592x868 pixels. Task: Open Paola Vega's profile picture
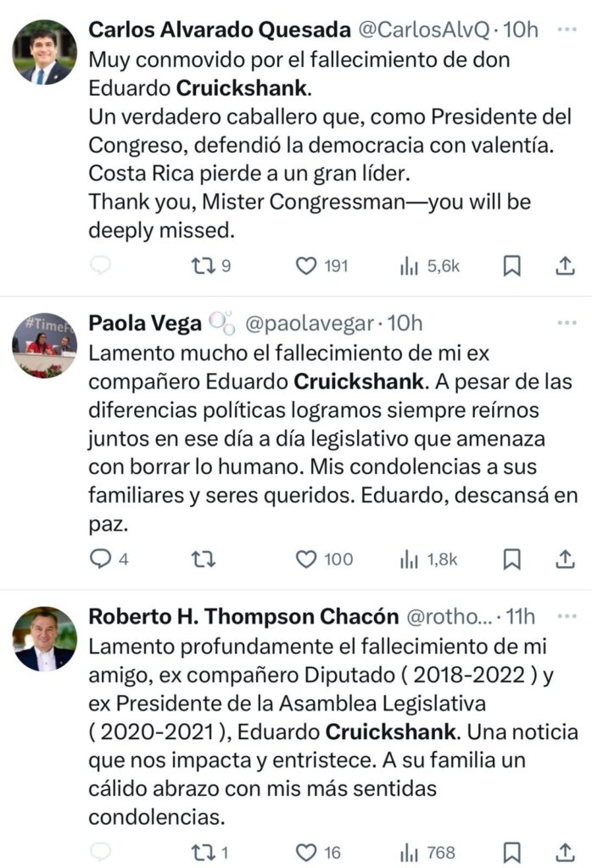(x=44, y=346)
